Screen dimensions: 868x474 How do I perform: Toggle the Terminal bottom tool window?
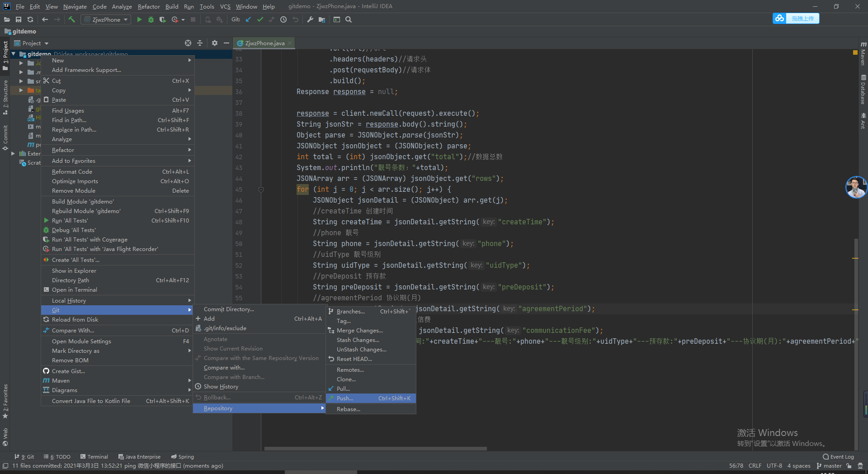pos(94,457)
